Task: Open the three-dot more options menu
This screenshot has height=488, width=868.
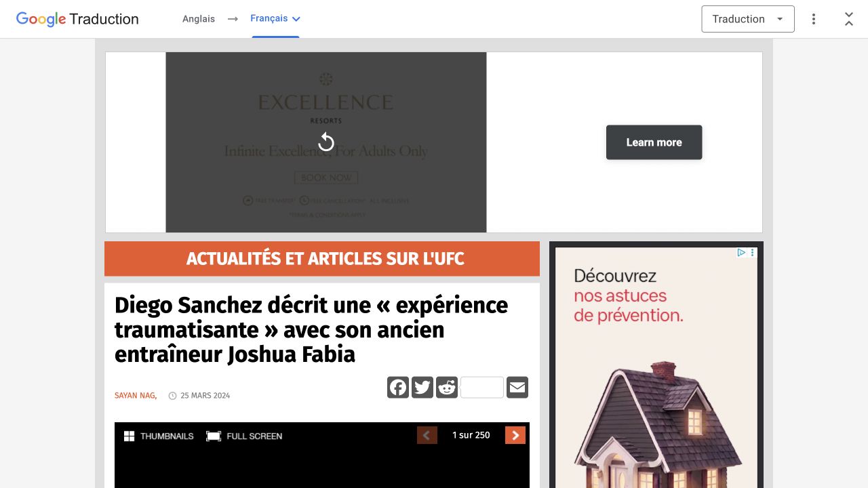Action: click(x=814, y=19)
